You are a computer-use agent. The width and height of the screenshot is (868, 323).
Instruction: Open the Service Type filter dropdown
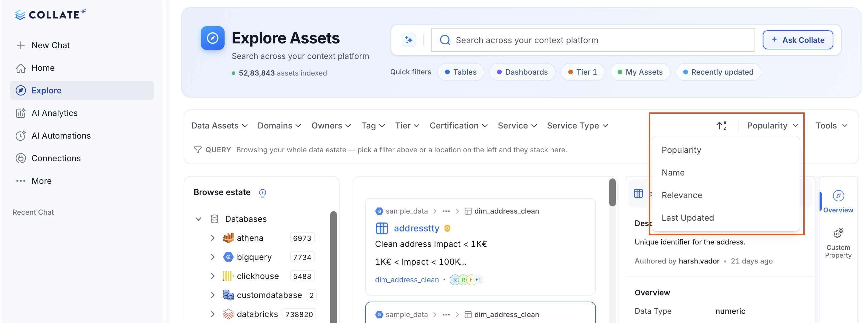(x=577, y=126)
